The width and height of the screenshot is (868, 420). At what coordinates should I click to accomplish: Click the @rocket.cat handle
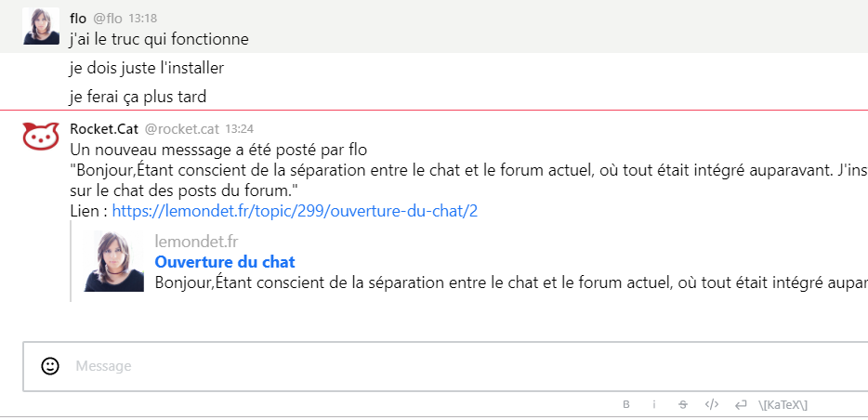[182, 129]
